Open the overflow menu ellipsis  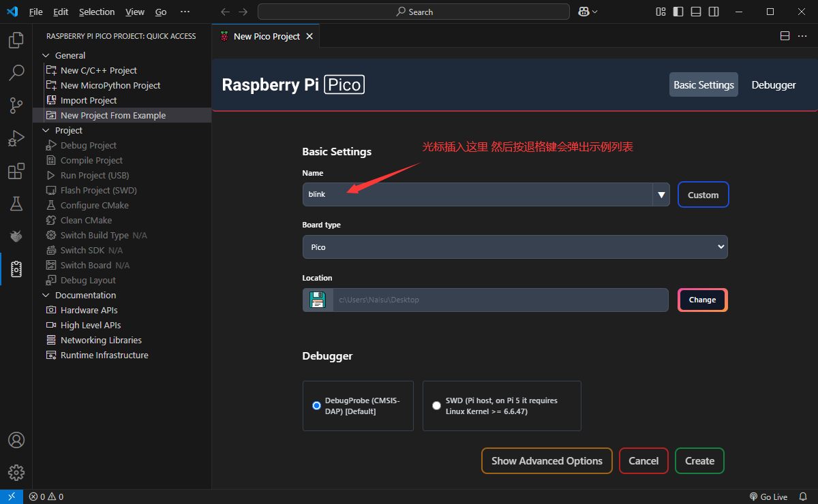tap(185, 12)
